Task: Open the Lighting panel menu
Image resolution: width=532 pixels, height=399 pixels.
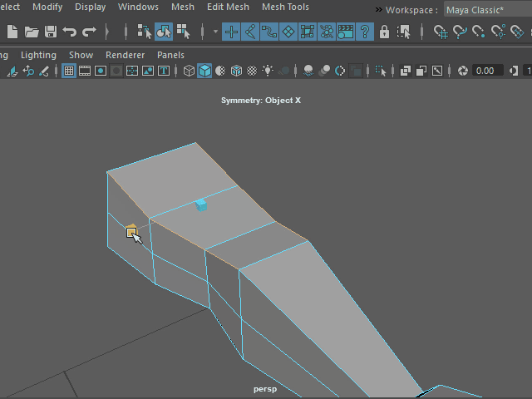Action: [38, 55]
